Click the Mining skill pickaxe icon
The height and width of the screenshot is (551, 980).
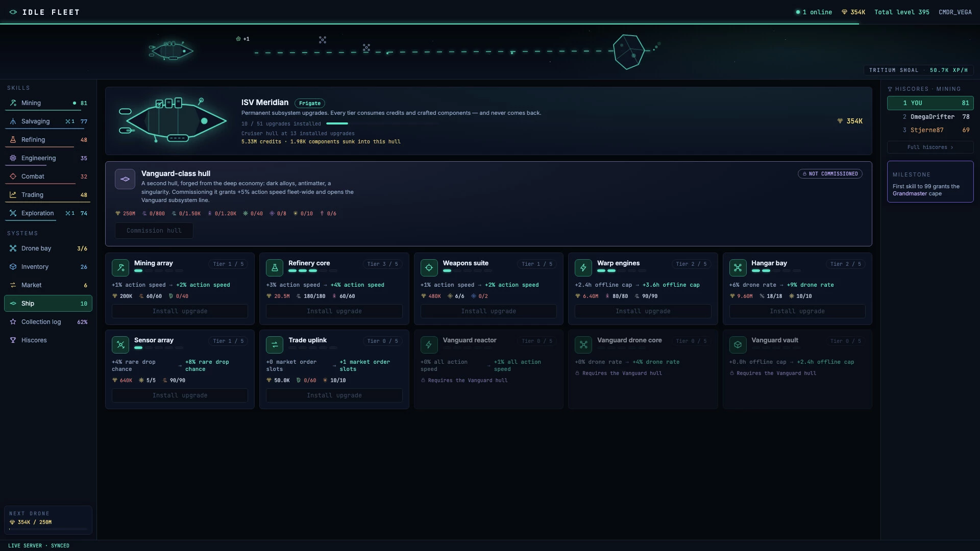point(13,103)
